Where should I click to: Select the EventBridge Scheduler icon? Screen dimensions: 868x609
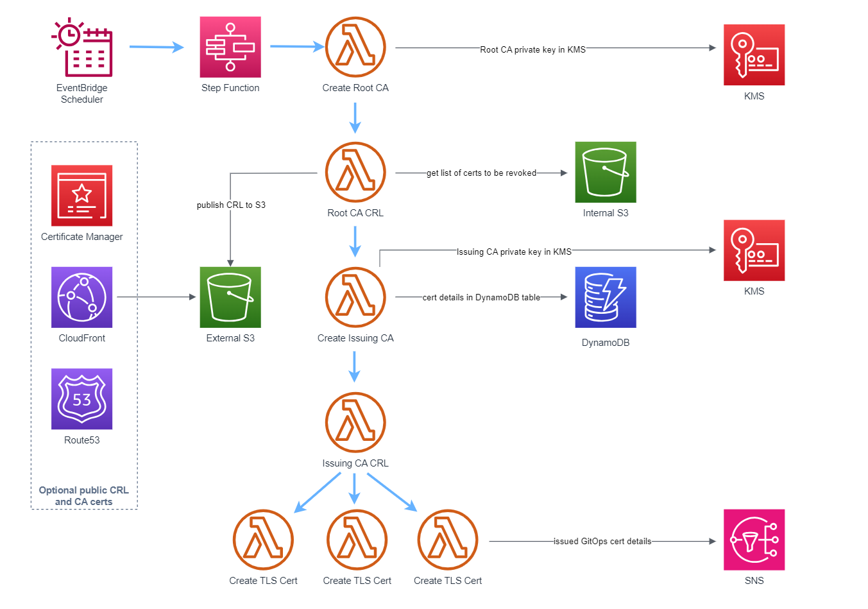coord(81,46)
